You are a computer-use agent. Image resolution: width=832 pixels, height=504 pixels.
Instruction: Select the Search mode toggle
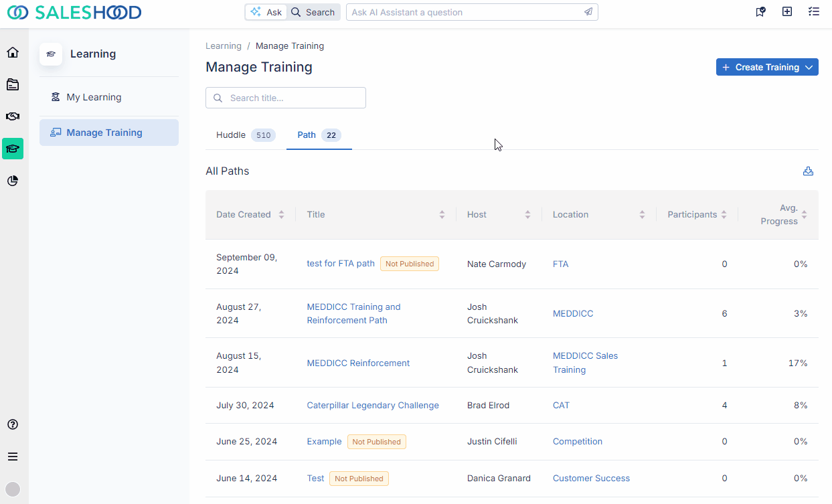[313, 12]
